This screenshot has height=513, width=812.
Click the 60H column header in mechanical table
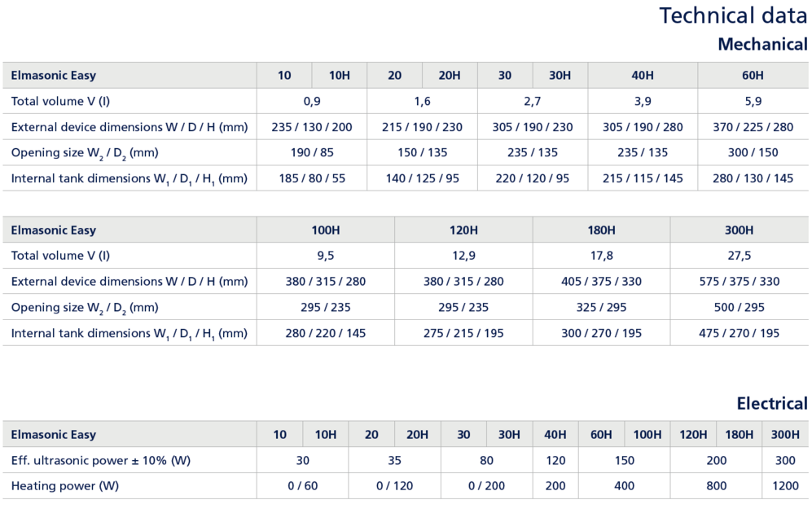(x=753, y=76)
